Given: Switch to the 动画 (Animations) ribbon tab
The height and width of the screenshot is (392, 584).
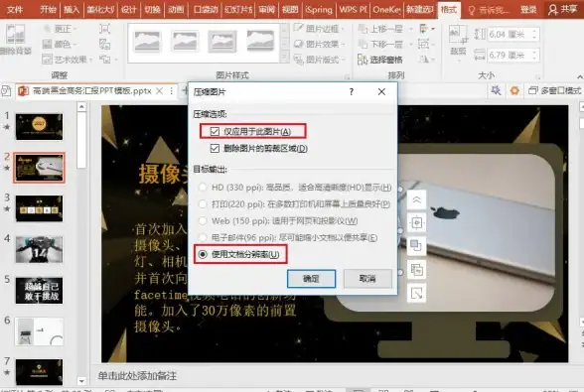Looking at the screenshot, I should [x=176, y=9].
